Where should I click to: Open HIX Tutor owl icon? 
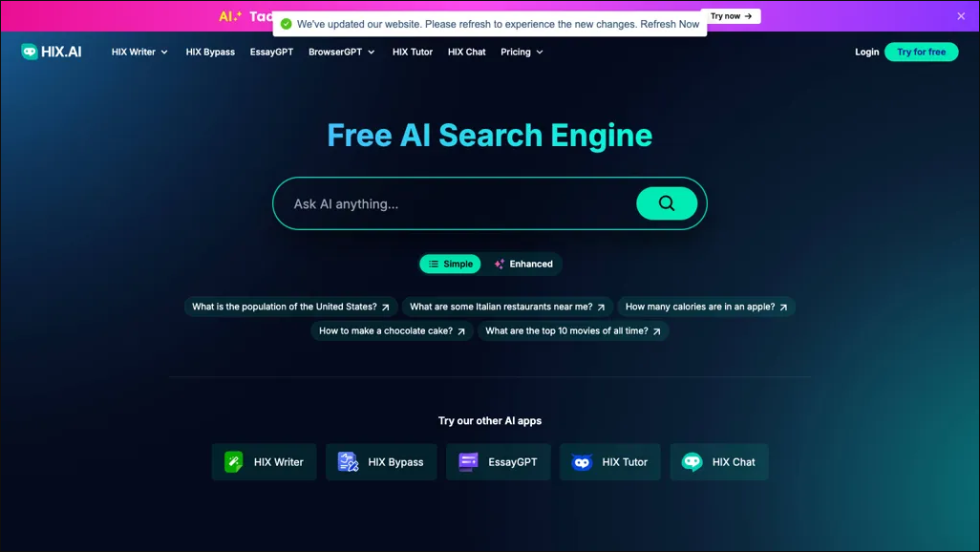(582, 462)
